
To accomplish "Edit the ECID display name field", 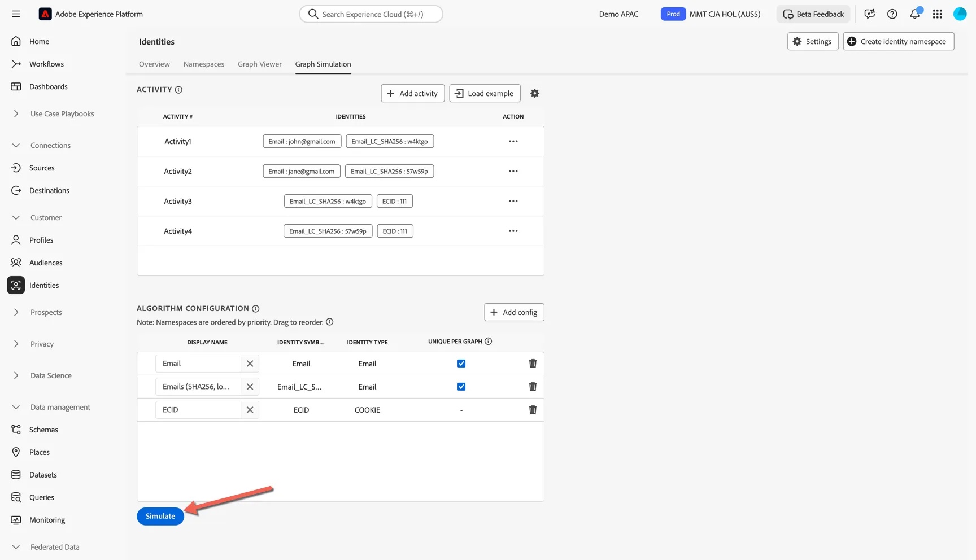I will pyautogui.click(x=198, y=410).
